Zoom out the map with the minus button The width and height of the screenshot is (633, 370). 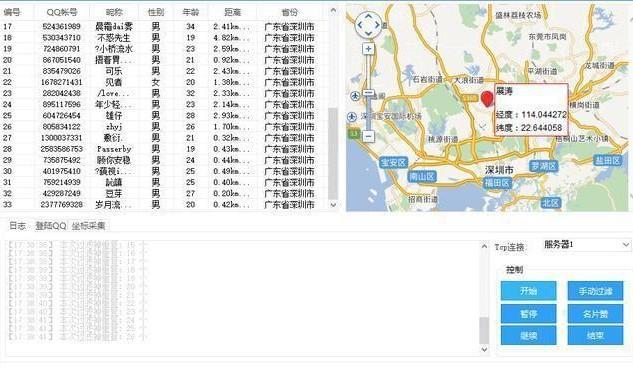tap(368, 136)
